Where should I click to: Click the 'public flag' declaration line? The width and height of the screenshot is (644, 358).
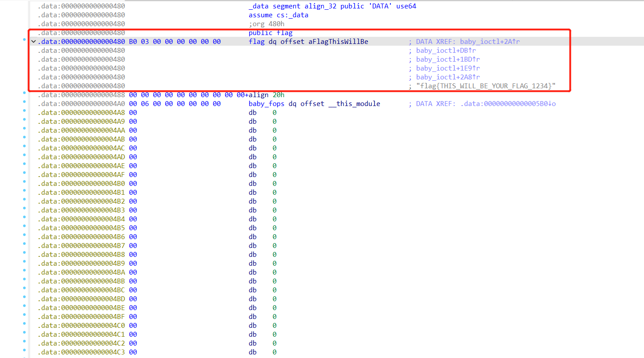pos(270,33)
